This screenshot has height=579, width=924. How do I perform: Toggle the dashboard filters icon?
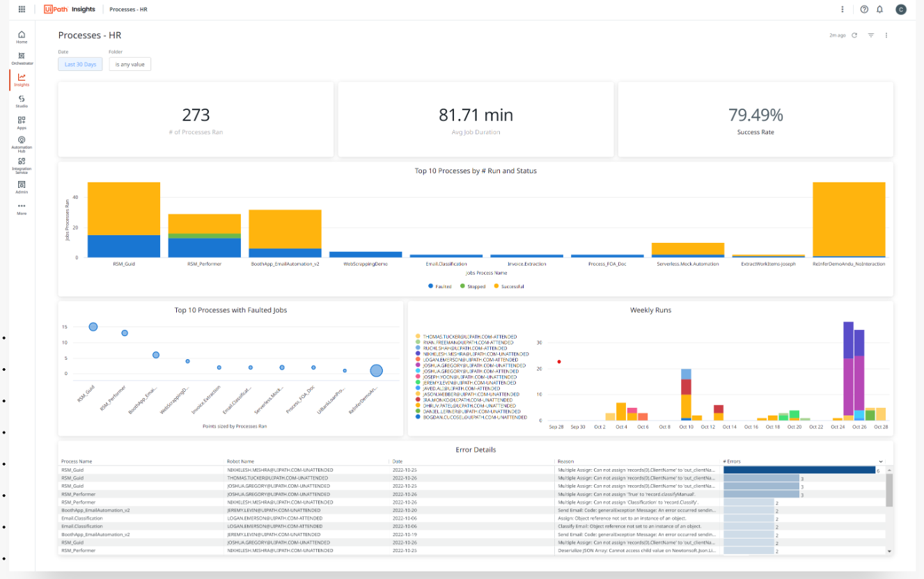click(870, 35)
